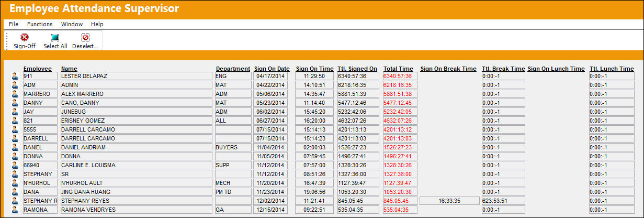Click the employee ID MARRERO
Image resolution: width=644 pixels, height=218 pixels.
40,94
